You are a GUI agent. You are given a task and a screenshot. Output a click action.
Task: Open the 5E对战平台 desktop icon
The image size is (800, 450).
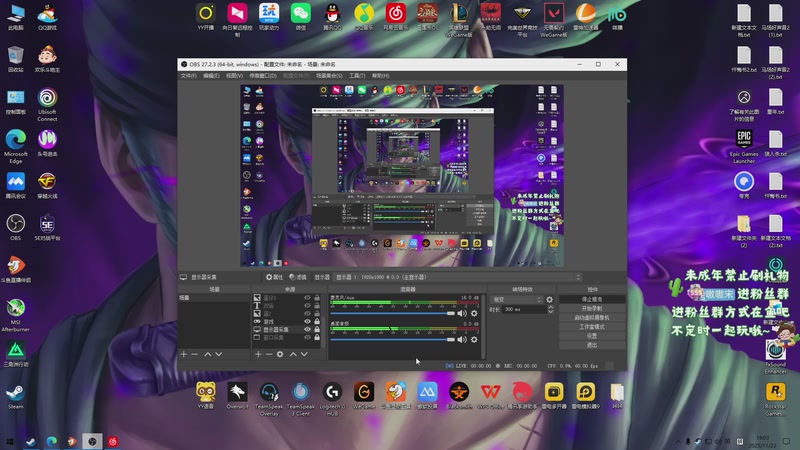coord(47,228)
